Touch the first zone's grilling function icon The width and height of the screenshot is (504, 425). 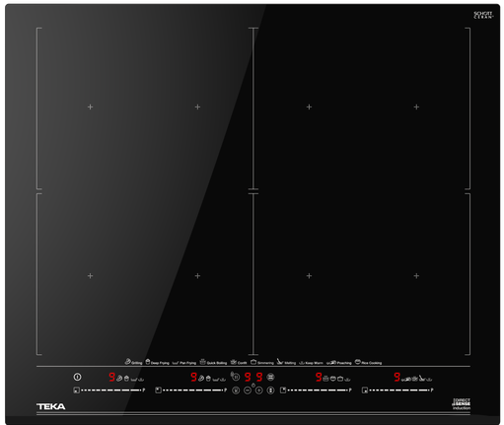[119, 379]
